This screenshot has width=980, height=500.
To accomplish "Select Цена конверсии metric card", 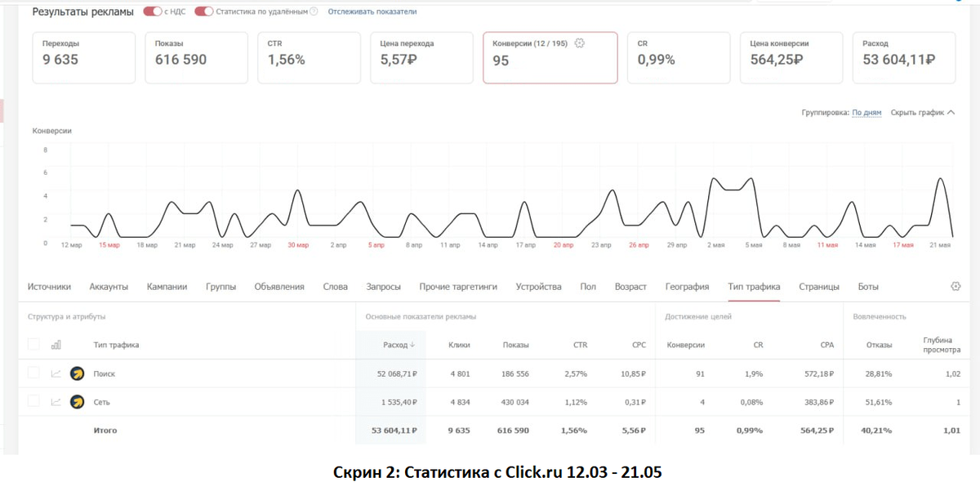I will click(x=791, y=58).
